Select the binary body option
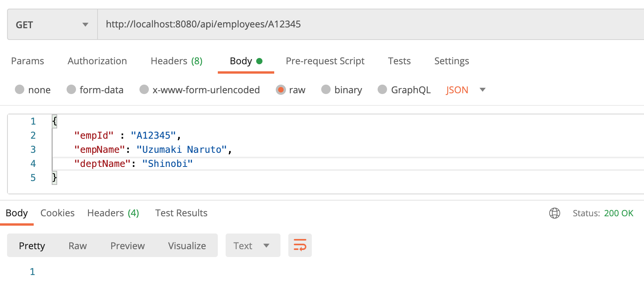 (326, 90)
